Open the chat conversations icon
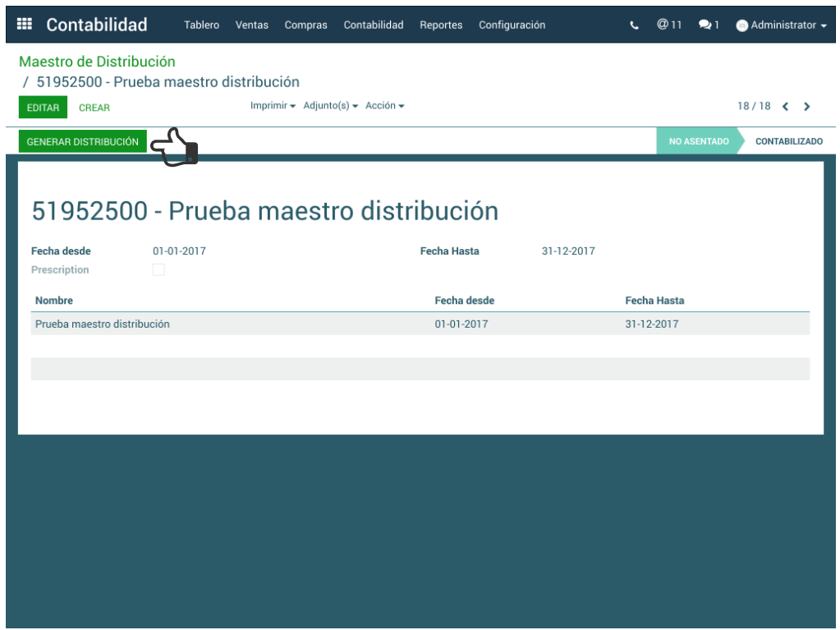 [x=708, y=25]
